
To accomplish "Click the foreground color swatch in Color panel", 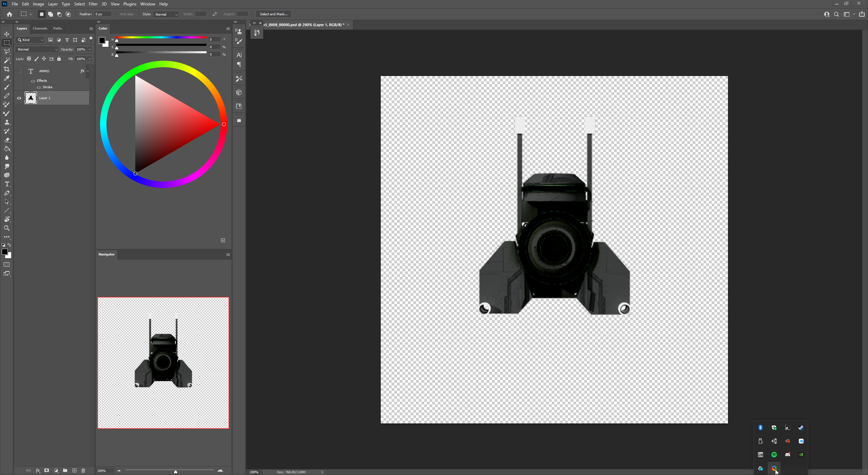I will click(102, 40).
